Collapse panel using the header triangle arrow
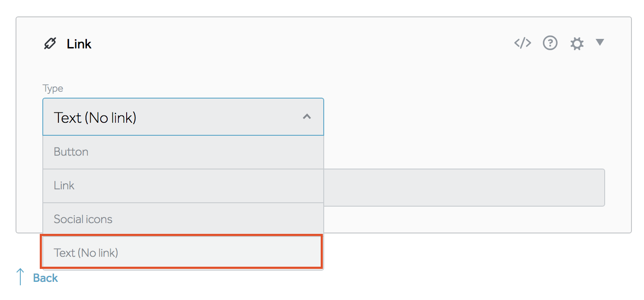Screen dimensions: 644x300 (599, 42)
